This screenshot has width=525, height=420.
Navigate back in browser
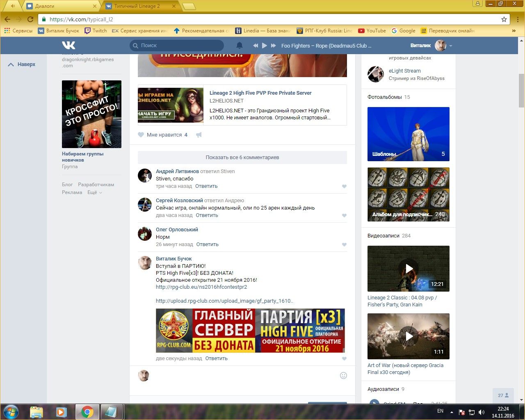pyautogui.click(x=7, y=19)
